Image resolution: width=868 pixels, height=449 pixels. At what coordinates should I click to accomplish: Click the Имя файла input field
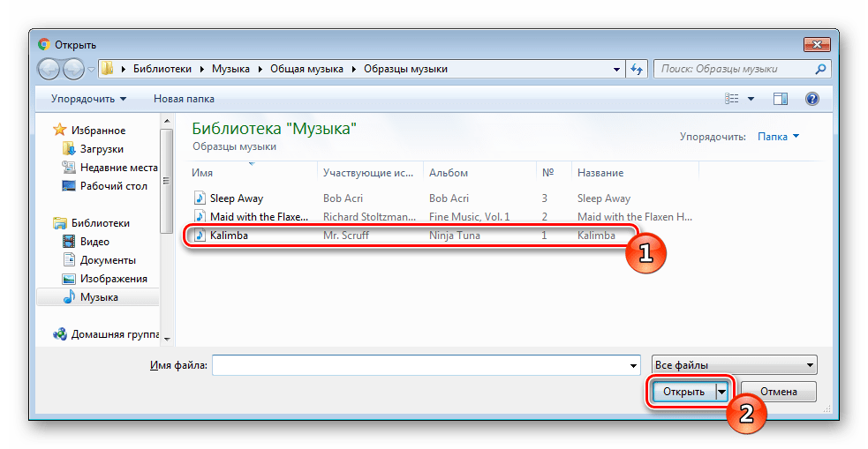(x=426, y=364)
